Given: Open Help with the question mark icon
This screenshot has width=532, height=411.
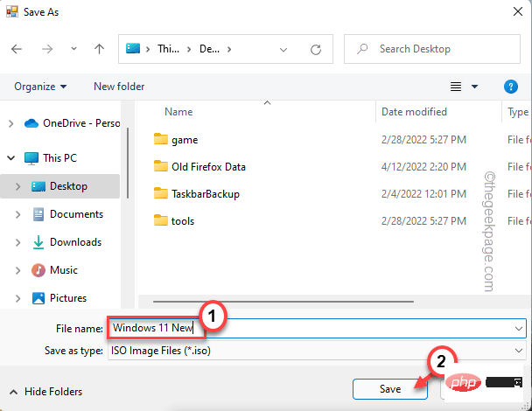Looking at the screenshot, I should point(511,87).
